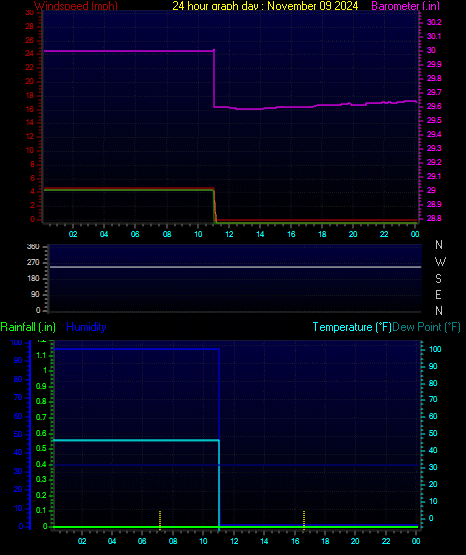Click the S compass direction label
The image size is (466, 555).
pyautogui.click(x=438, y=279)
